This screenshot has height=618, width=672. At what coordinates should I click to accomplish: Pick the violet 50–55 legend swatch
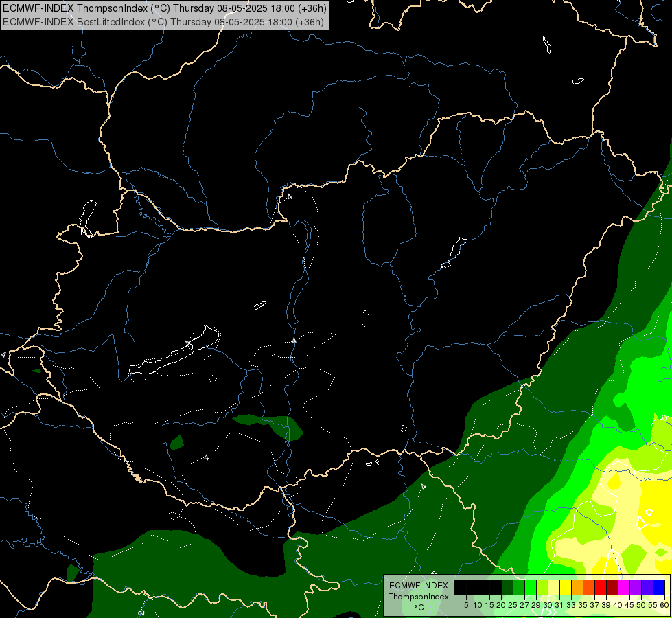(x=647, y=587)
